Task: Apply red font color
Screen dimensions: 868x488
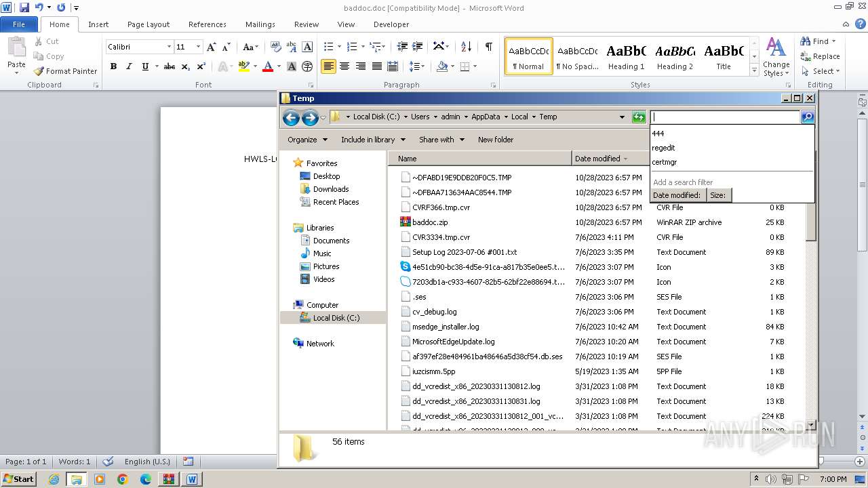Action: coord(268,66)
